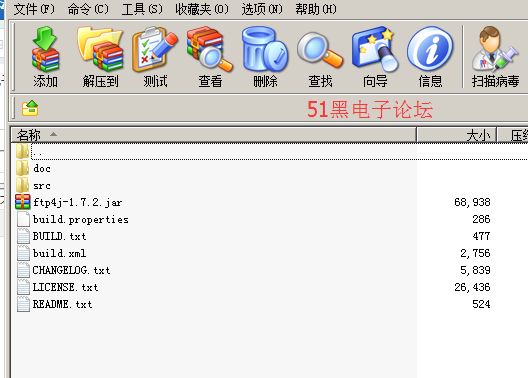Select the BUILD.txt file icon
This screenshot has height=378, width=528.
point(23,236)
